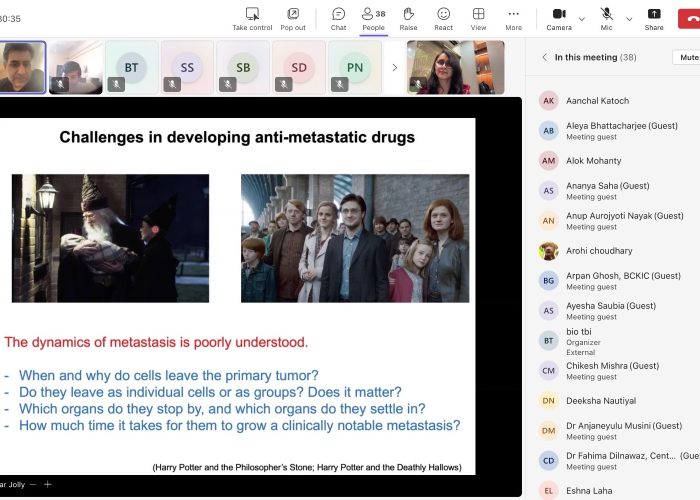
Task: Open the Chat panel
Action: coord(338,19)
